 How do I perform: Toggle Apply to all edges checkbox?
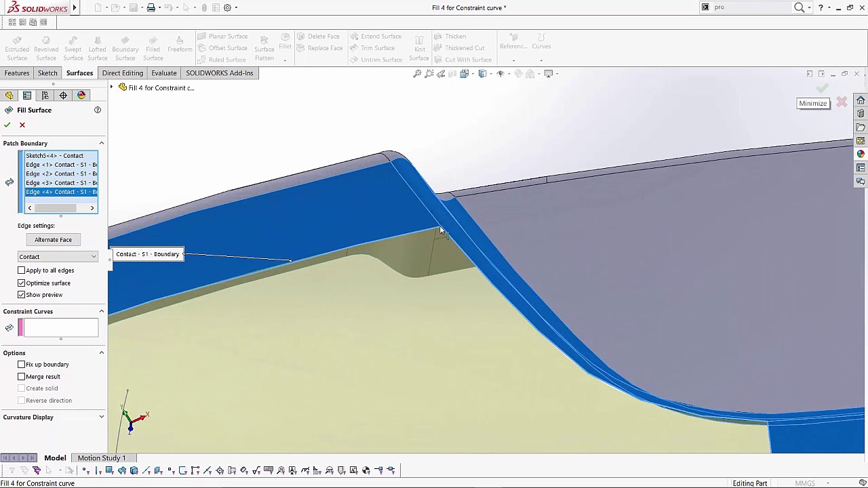pyautogui.click(x=22, y=270)
